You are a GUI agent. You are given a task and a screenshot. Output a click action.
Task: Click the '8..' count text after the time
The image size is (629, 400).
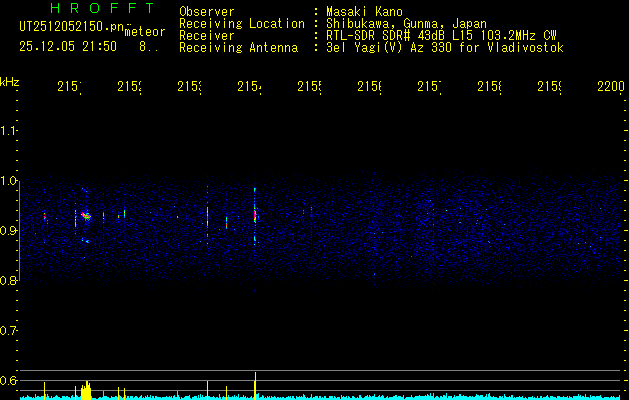pyautogui.click(x=148, y=47)
